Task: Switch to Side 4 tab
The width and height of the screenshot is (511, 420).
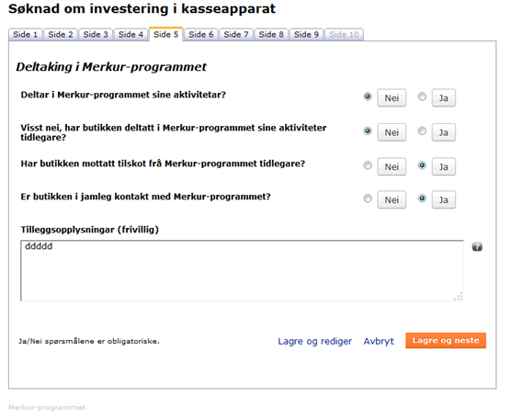Action: click(x=131, y=35)
